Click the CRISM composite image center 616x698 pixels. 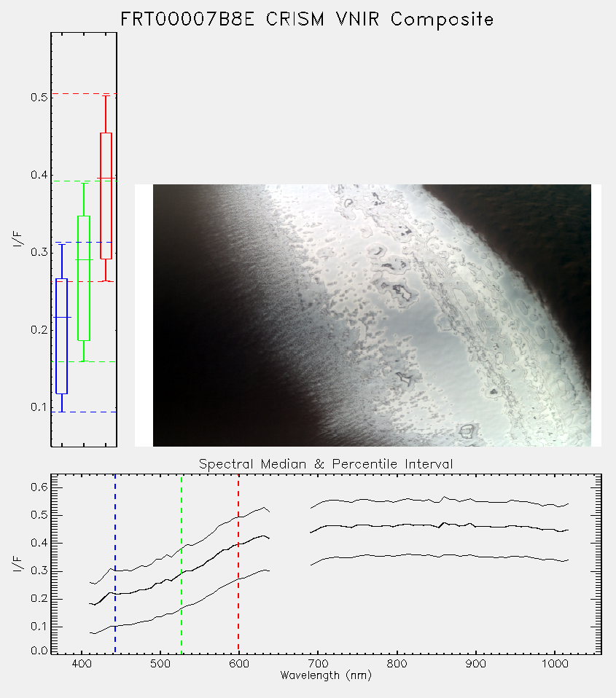point(372,315)
